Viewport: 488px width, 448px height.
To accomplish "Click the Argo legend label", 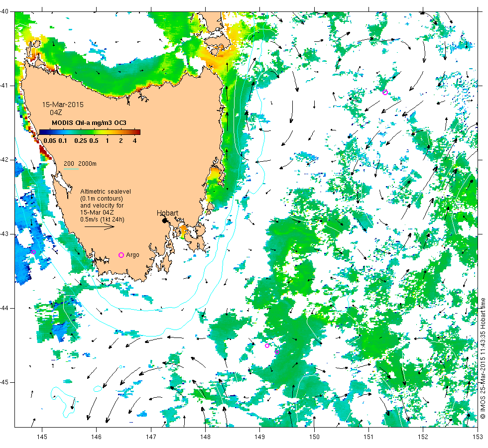I will 132,255.
